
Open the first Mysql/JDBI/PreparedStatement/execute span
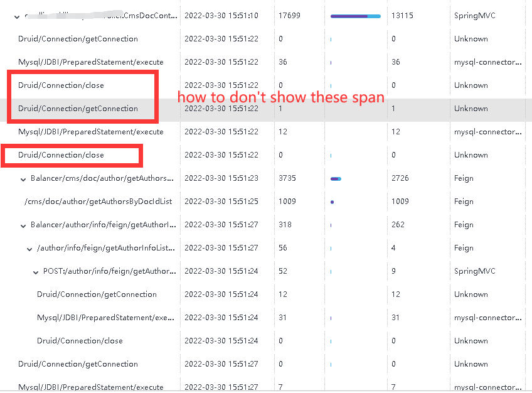coord(91,62)
